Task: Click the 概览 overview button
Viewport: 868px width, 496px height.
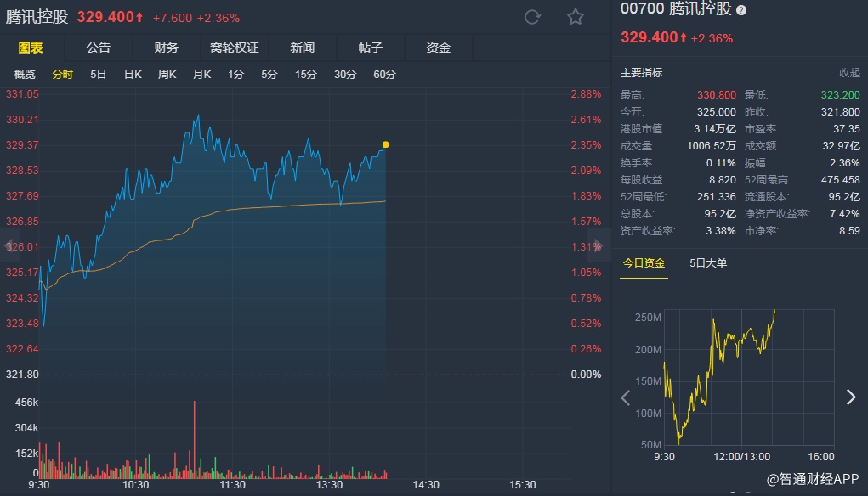Action: pos(26,75)
